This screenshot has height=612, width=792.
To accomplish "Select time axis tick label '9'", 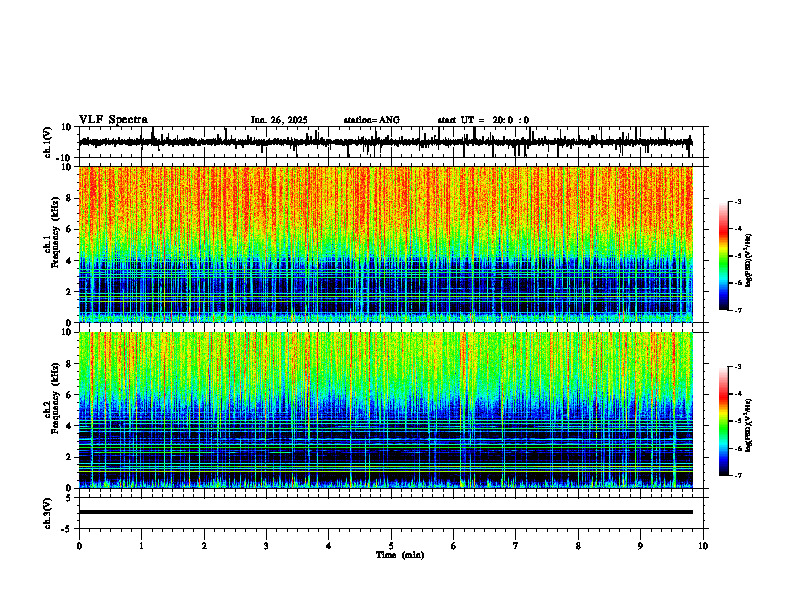I will [x=640, y=546].
